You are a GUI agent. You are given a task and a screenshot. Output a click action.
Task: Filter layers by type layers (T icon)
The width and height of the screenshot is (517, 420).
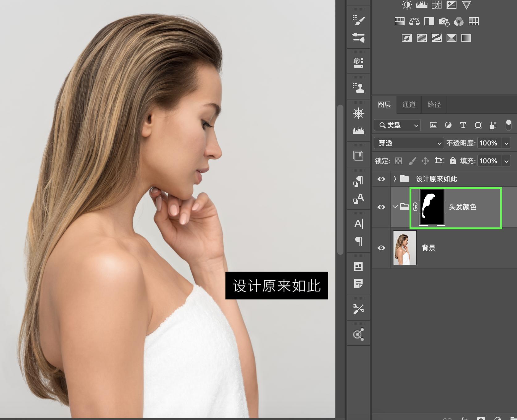[x=463, y=125]
